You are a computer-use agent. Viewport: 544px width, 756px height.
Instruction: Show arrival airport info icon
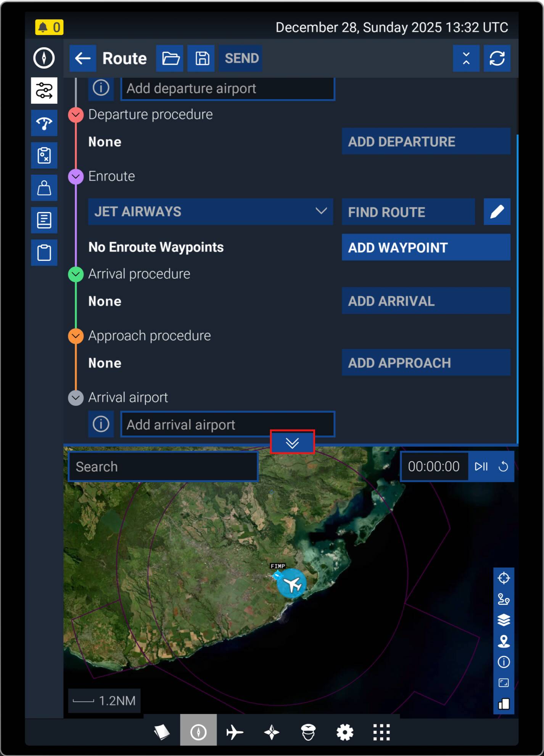pos(101,424)
